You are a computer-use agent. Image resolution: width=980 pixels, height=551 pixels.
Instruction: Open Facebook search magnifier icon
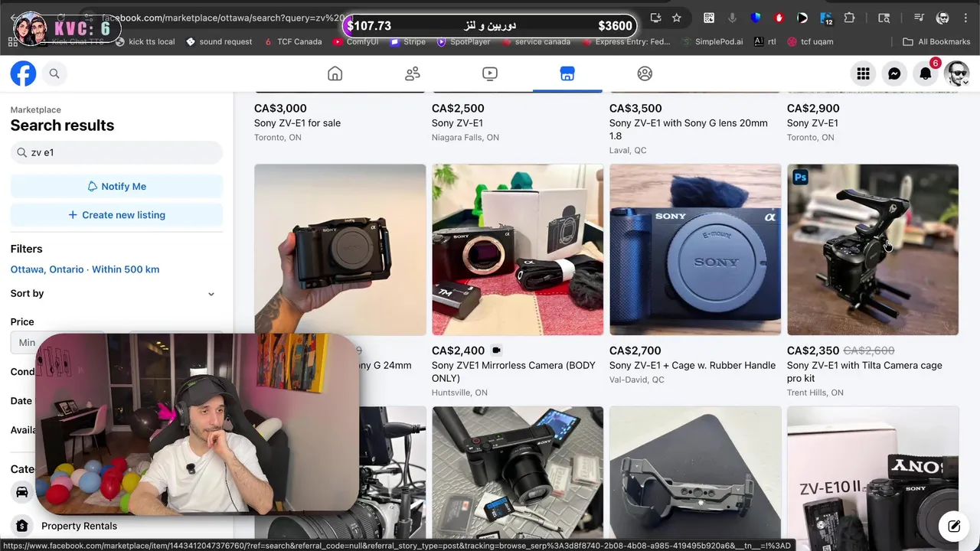click(x=54, y=73)
